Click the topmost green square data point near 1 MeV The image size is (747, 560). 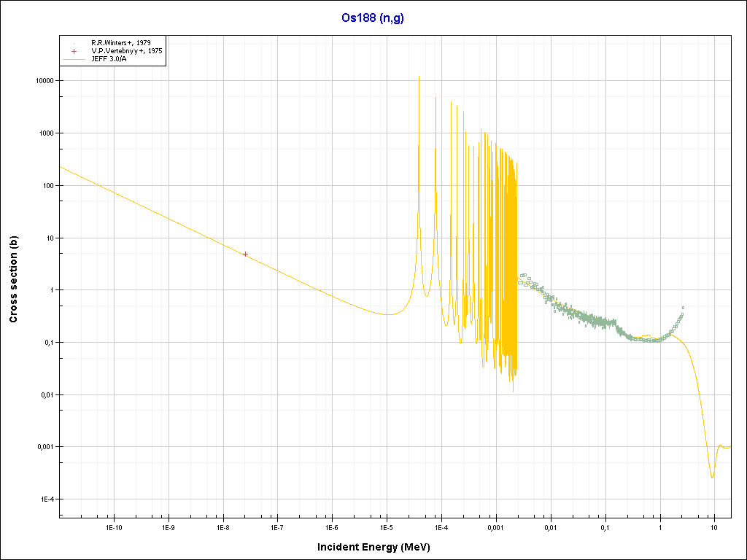click(683, 308)
